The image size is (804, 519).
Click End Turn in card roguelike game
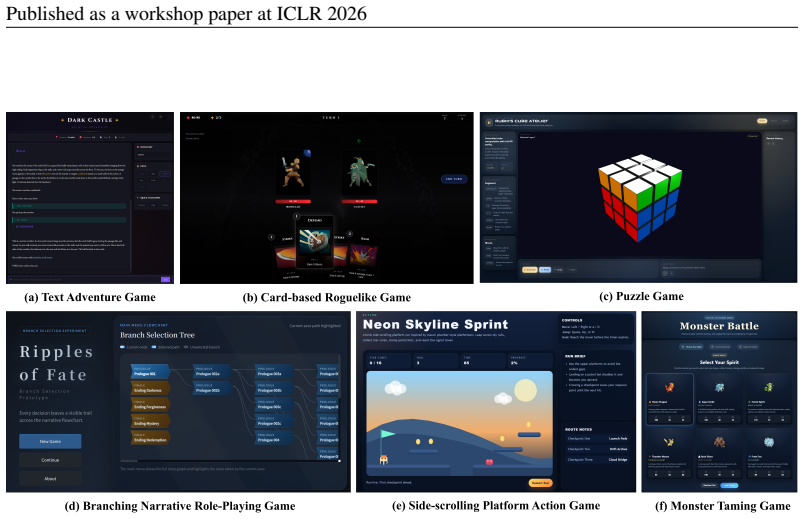point(454,179)
